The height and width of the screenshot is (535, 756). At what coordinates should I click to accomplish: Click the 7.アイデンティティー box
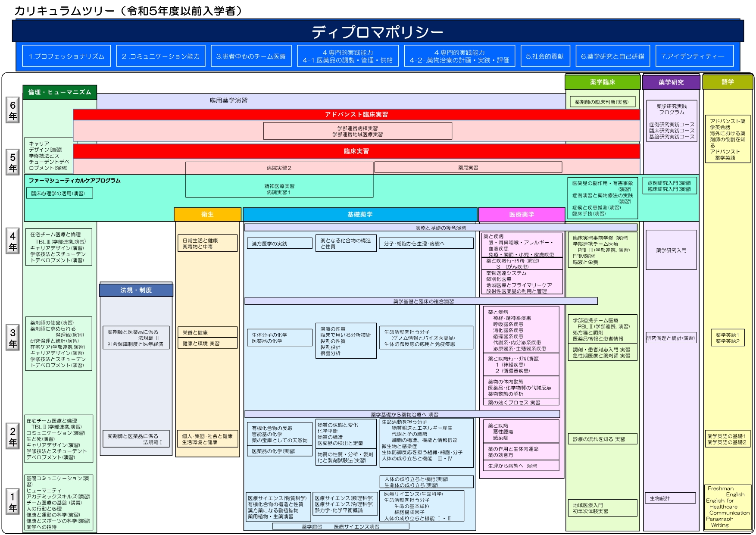[x=694, y=56]
